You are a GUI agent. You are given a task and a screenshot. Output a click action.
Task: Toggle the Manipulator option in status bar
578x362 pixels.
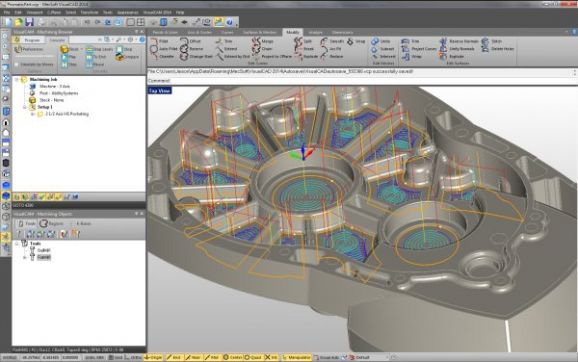[296, 357]
